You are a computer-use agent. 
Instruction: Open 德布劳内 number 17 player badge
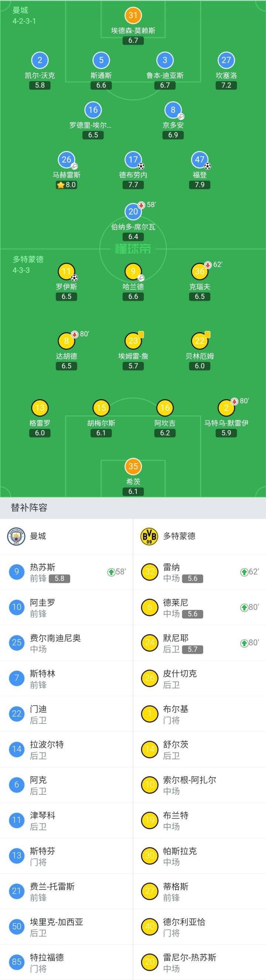[133, 160]
